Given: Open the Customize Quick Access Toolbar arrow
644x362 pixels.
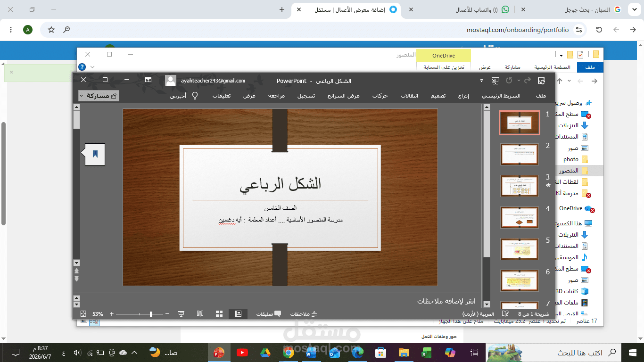Looking at the screenshot, I should [x=481, y=81].
